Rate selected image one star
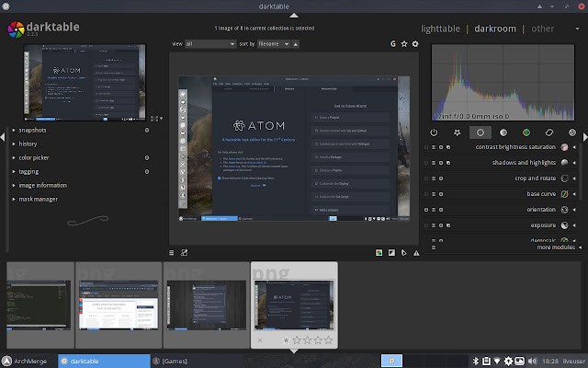Viewport: 588px width, 368px height. (x=286, y=340)
